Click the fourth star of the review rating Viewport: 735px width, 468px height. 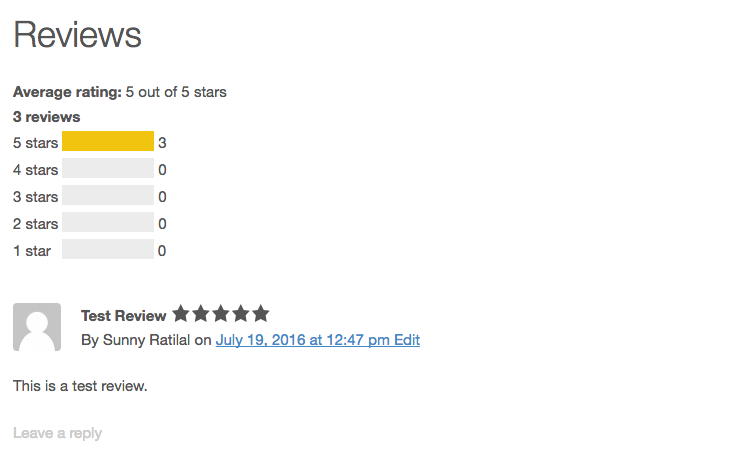pyautogui.click(x=241, y=314)
